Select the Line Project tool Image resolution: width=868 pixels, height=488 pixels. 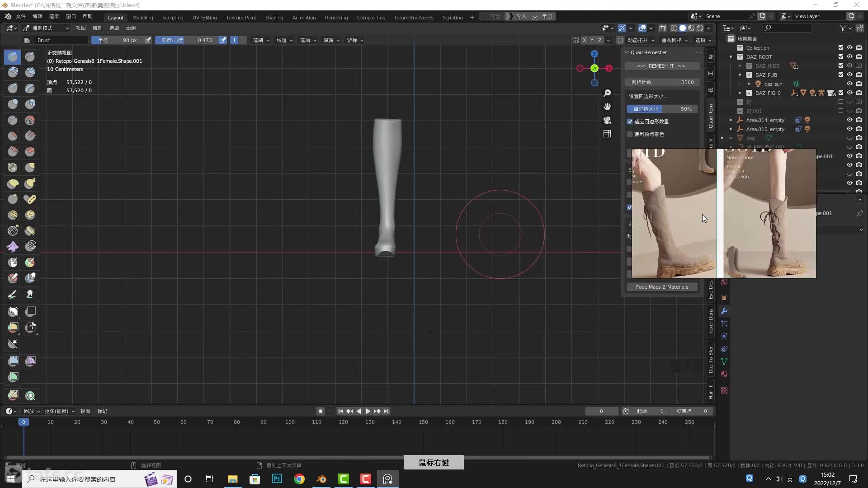click(13, 344)
